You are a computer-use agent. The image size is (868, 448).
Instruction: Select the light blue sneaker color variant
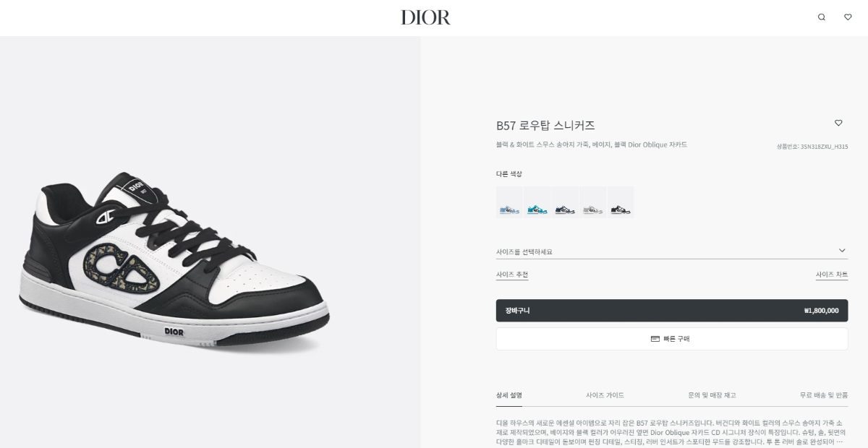509,202
